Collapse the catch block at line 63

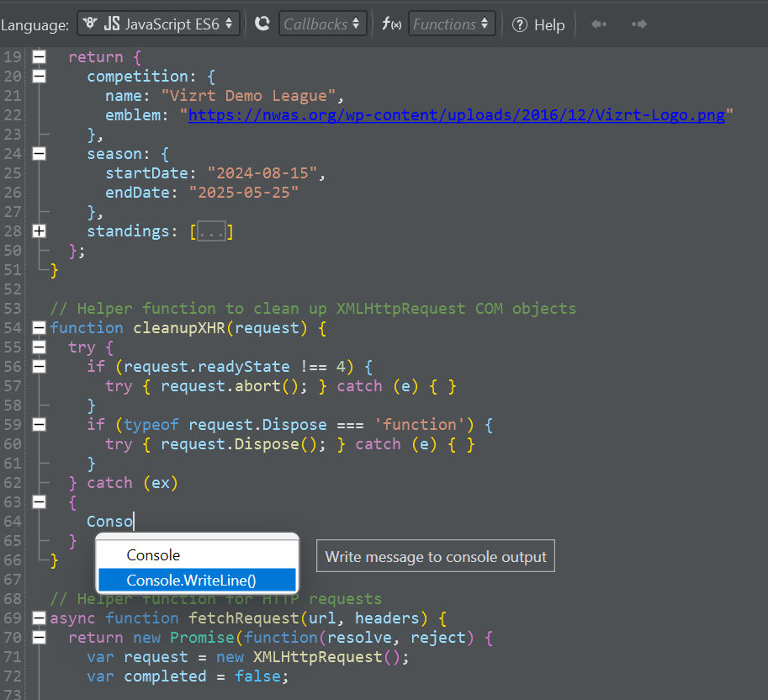pyautogui.click(x=39, y=502)
